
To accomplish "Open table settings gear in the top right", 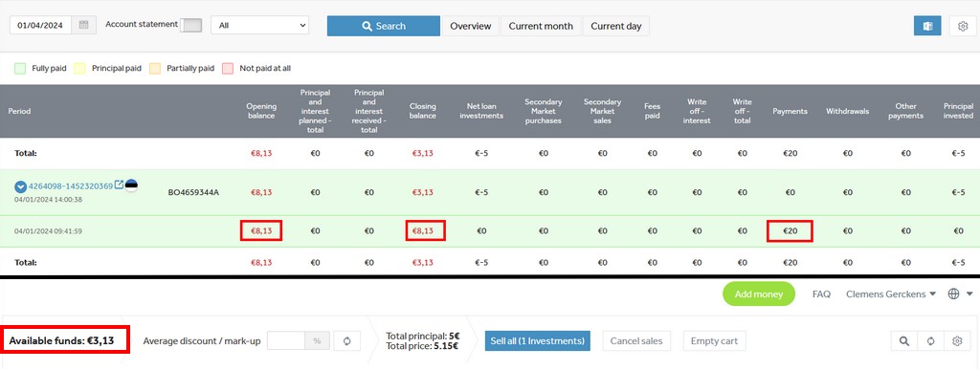I will click(x=963, y=26).
